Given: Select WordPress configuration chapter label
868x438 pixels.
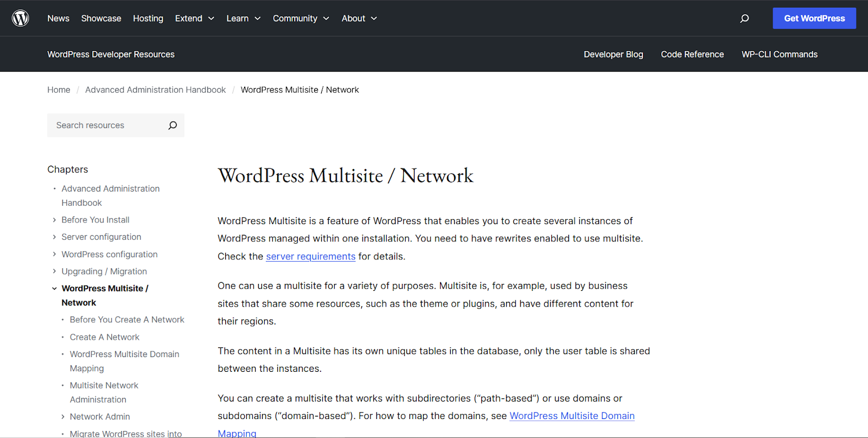Looking at the screenshot, I should pos(110,255).
